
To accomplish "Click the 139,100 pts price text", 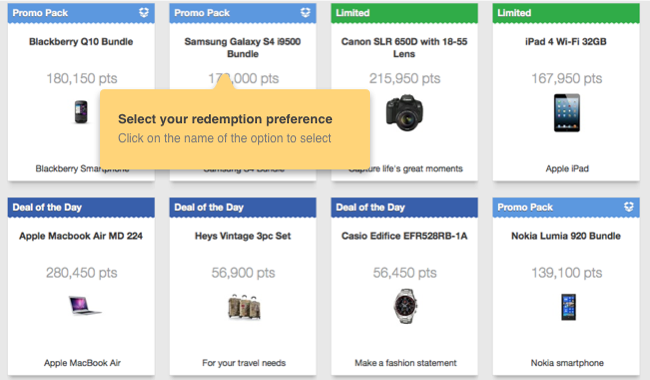I will tap(567, 273).
